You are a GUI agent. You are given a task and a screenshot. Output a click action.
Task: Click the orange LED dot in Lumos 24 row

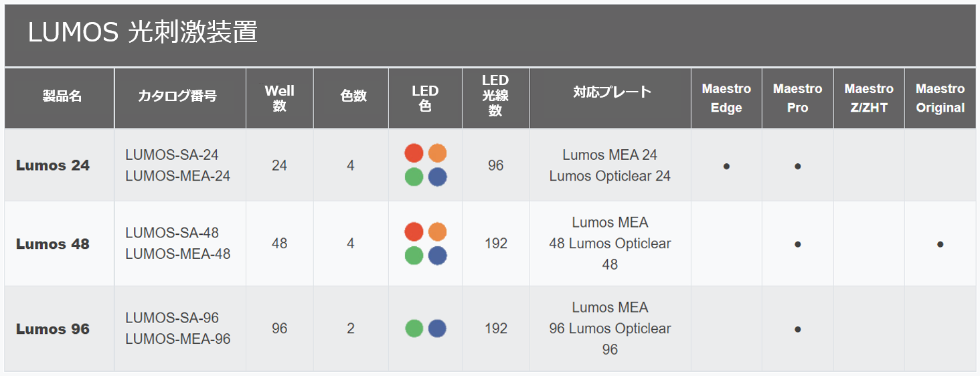(438, 153)
